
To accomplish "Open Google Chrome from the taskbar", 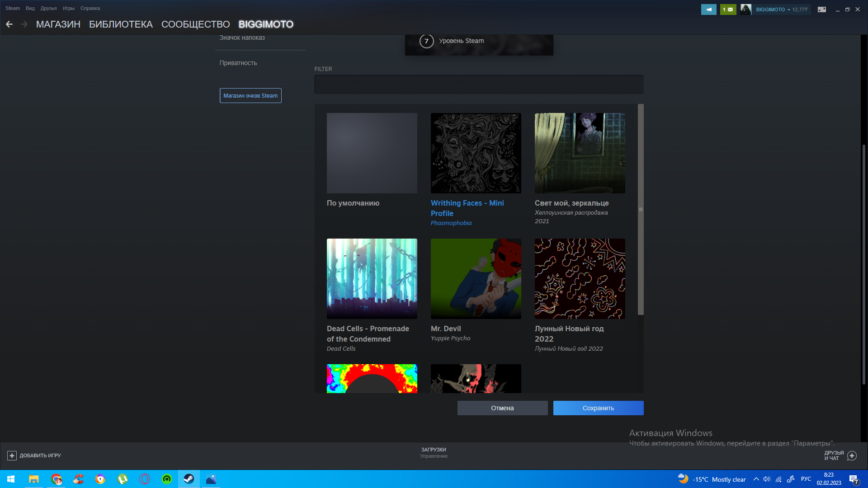I will click(56, 479).
